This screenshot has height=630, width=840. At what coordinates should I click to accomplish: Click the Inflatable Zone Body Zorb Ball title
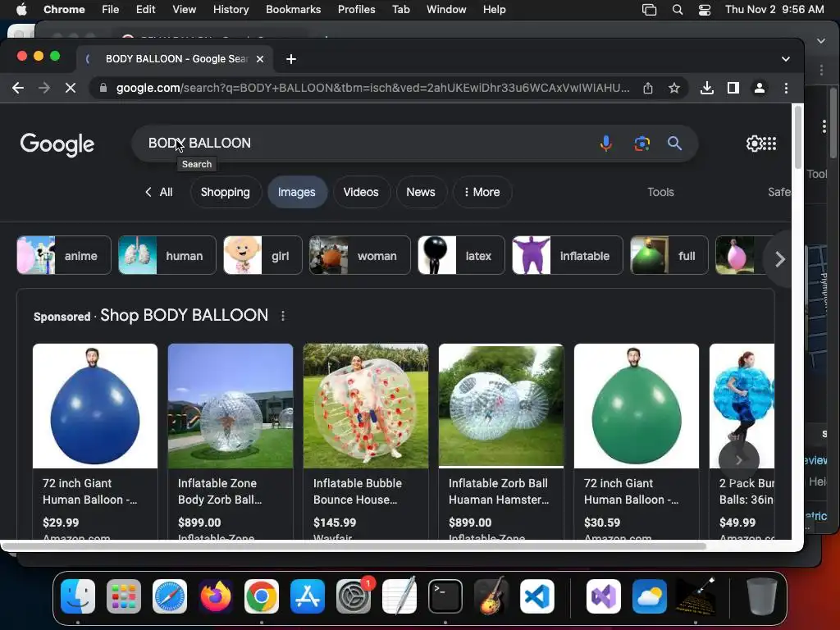(x=220, y=491)
